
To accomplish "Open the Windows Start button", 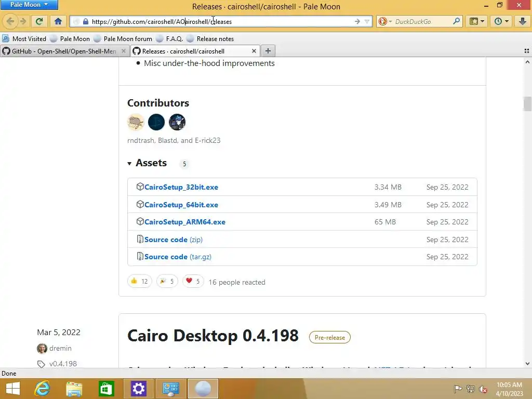I will (x=13, y=389).
